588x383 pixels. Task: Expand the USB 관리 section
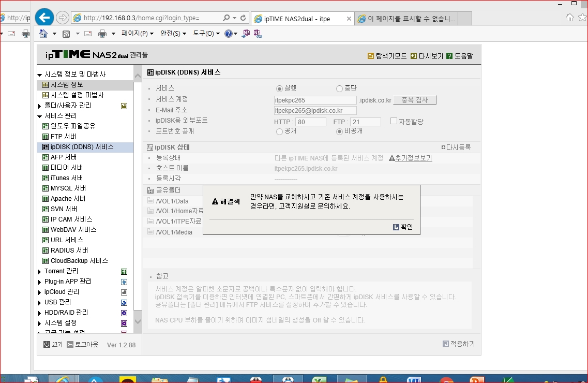point(39,303)
